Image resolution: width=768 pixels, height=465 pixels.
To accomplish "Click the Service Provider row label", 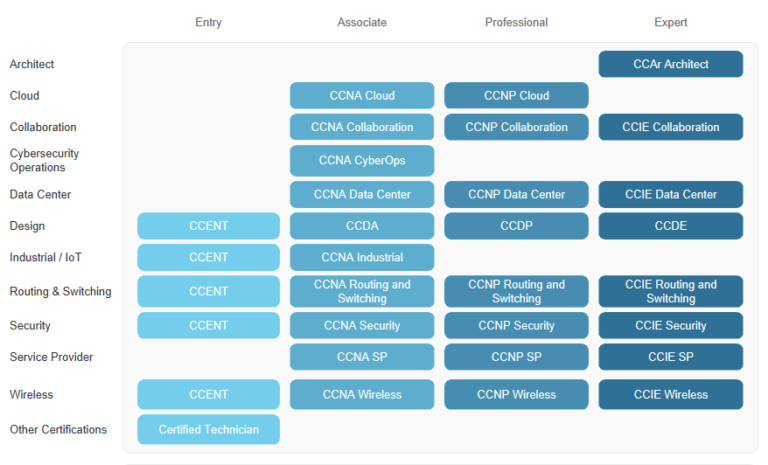I will [x=51, y=357].
